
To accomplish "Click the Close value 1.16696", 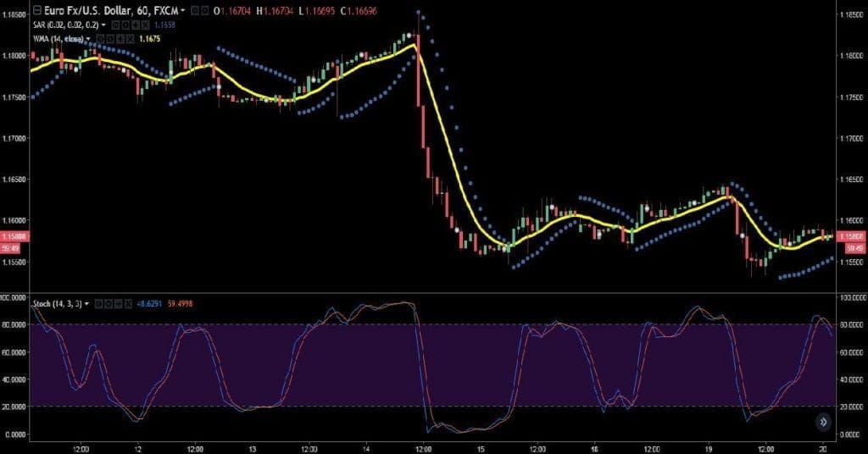I will point(362,10).
